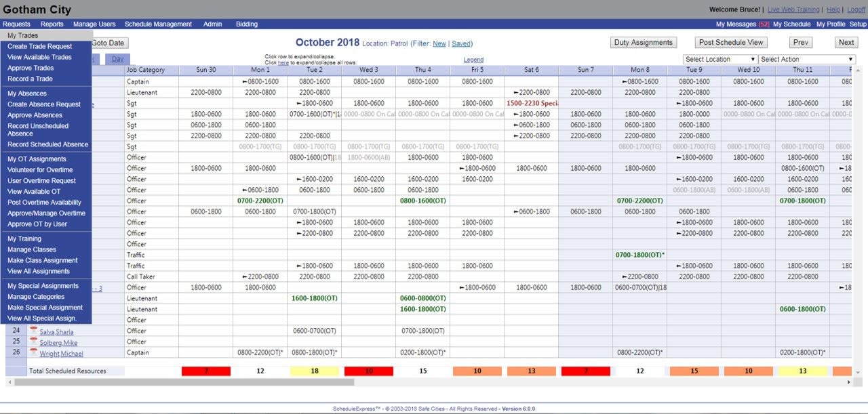Go to next period with Next button
This screenshot has width=868, height=414.
click(x=846, y=43)
